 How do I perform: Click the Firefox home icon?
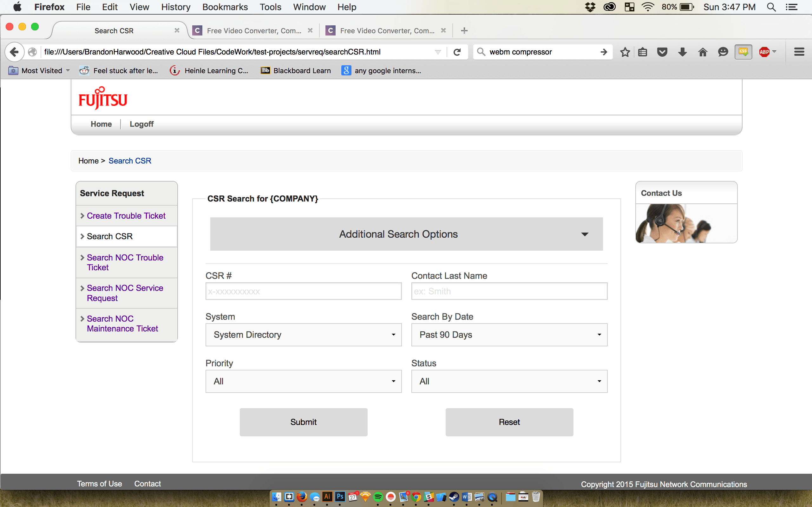point(703,52)
